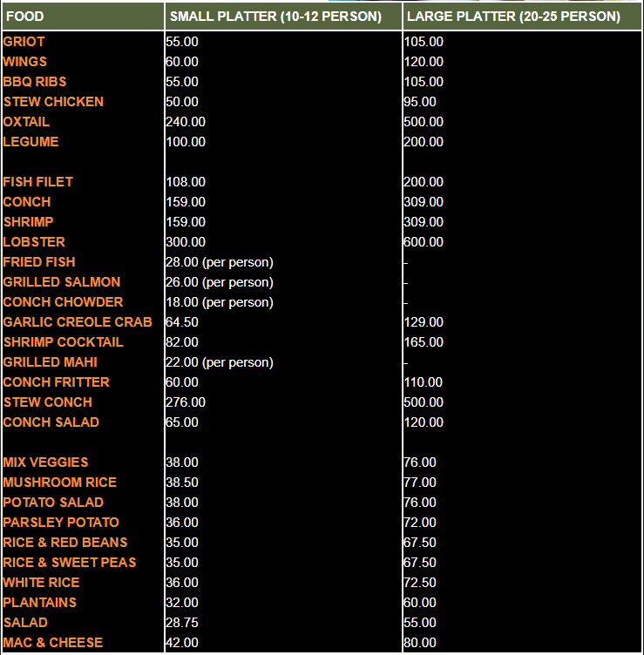Click the 38.50 mushroom rice price

point(182,483)
